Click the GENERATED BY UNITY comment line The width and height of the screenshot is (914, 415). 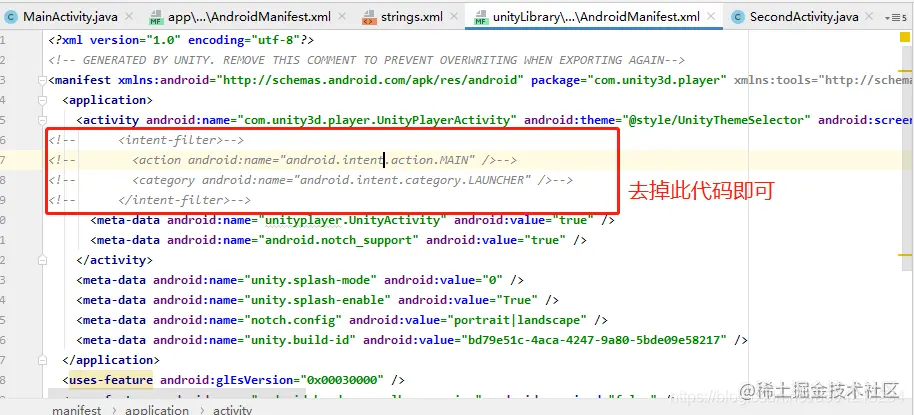(367, 60)
